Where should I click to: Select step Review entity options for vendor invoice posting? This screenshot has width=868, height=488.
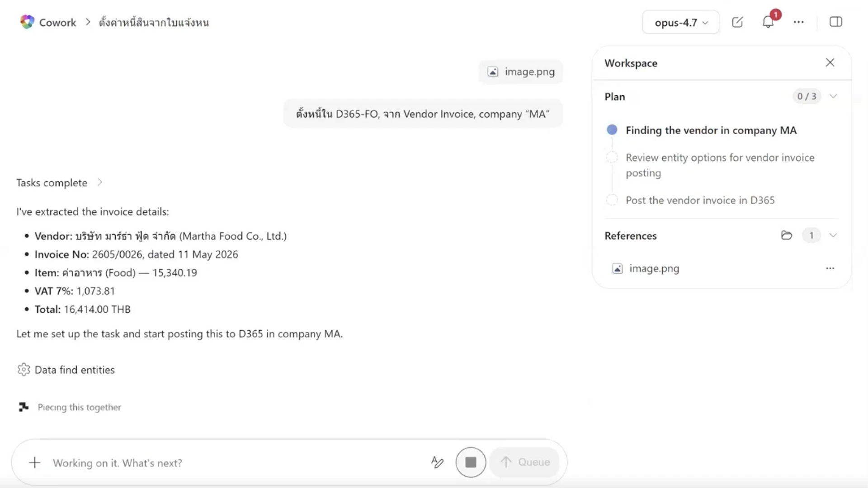720,165
